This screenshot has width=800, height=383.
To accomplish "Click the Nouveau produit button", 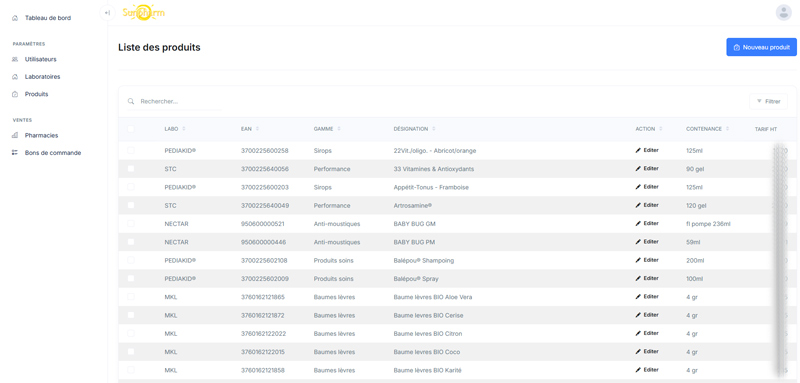I will (761, 47).
